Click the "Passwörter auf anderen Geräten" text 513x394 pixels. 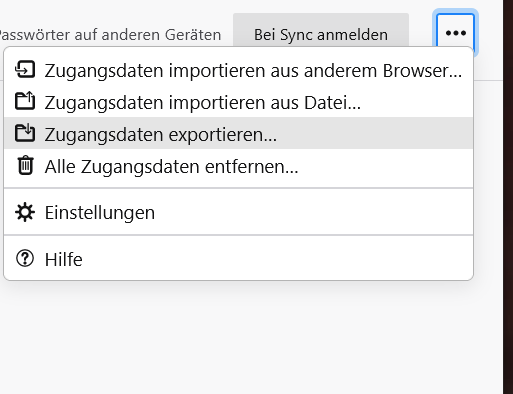109,35
